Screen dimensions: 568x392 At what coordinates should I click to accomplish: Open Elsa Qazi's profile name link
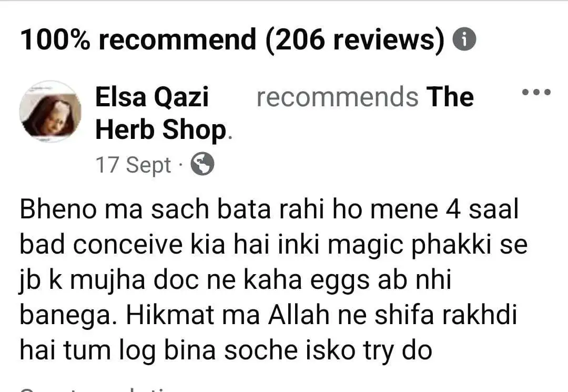pos(152,97)
